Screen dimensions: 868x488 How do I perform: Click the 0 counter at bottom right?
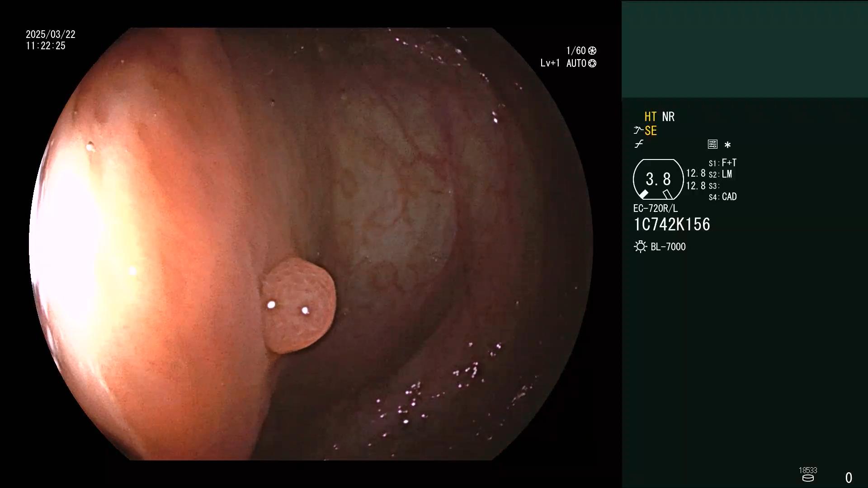pyautogui.click(x=849, y=478)
